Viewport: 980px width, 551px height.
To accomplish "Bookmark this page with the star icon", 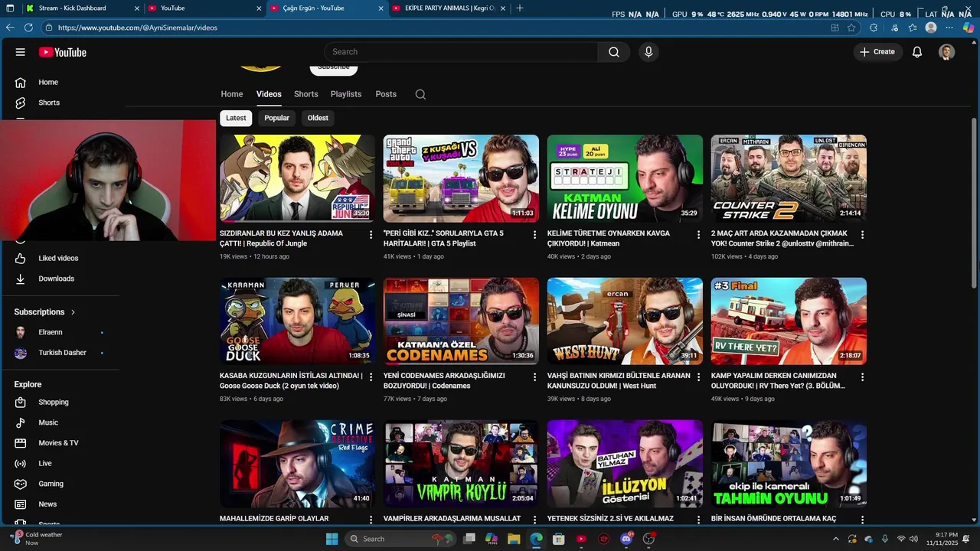I will [x=851, y=28].
